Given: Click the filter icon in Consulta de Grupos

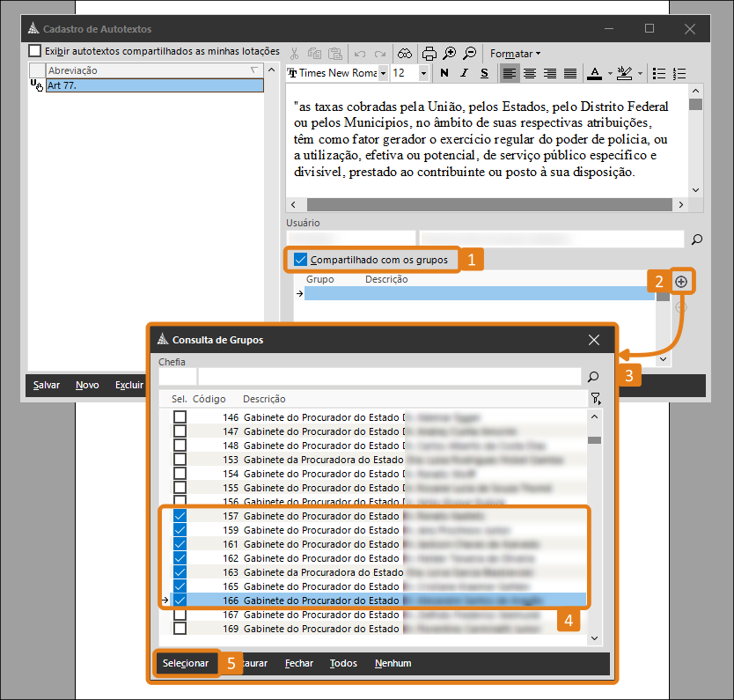Looking at the screenshot, I should [596, 398].
